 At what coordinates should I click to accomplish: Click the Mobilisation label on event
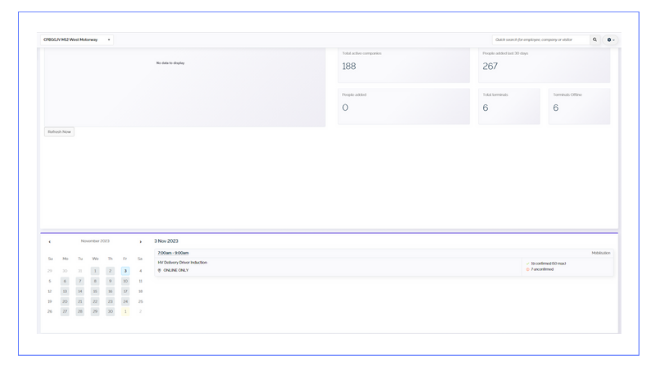pos(601,253)
